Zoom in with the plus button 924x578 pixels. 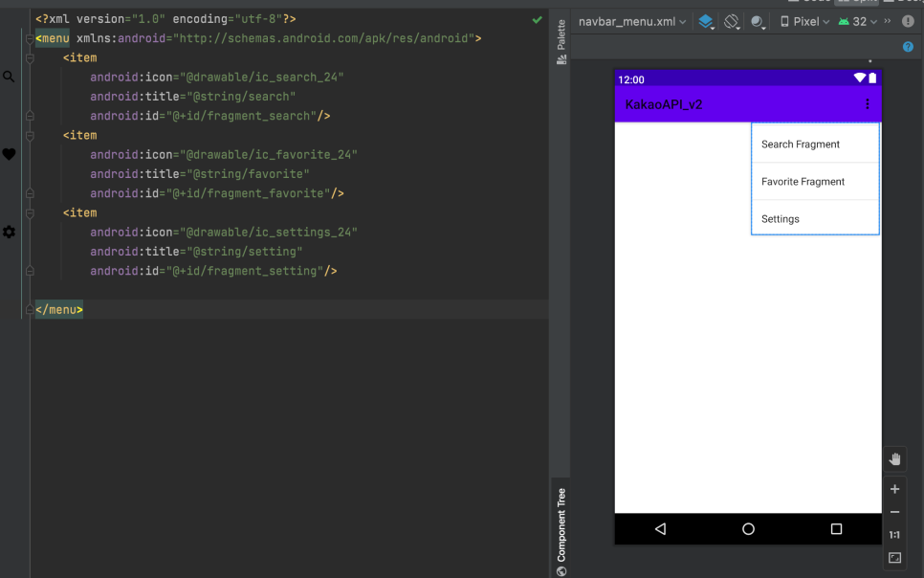click(x=894, y=489)
